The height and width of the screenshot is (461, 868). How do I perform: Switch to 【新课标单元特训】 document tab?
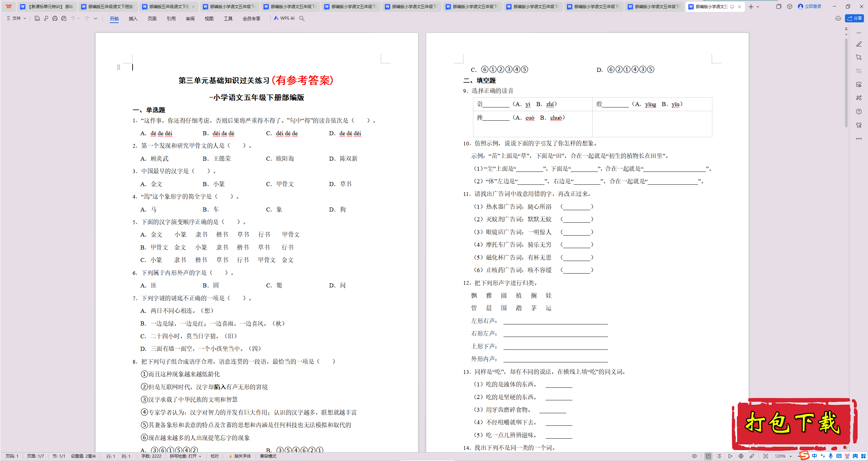click(x=46, y=6)
